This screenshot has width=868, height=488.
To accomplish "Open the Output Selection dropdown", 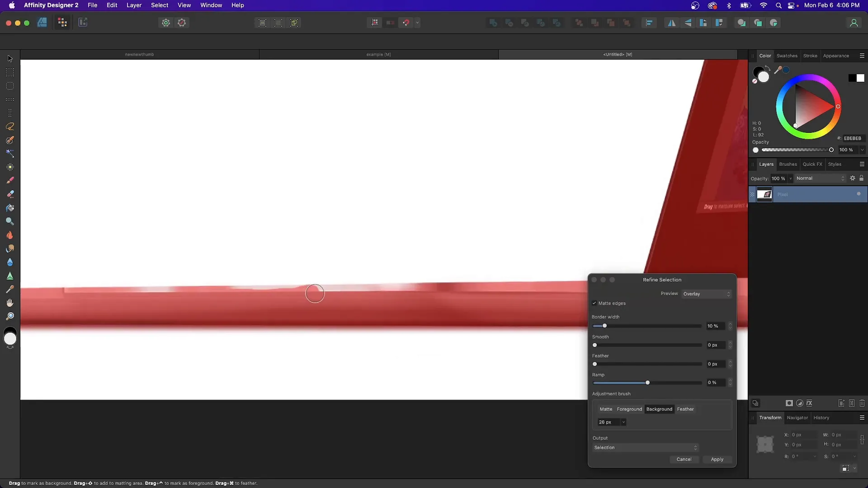I will (x=646, y=447).
